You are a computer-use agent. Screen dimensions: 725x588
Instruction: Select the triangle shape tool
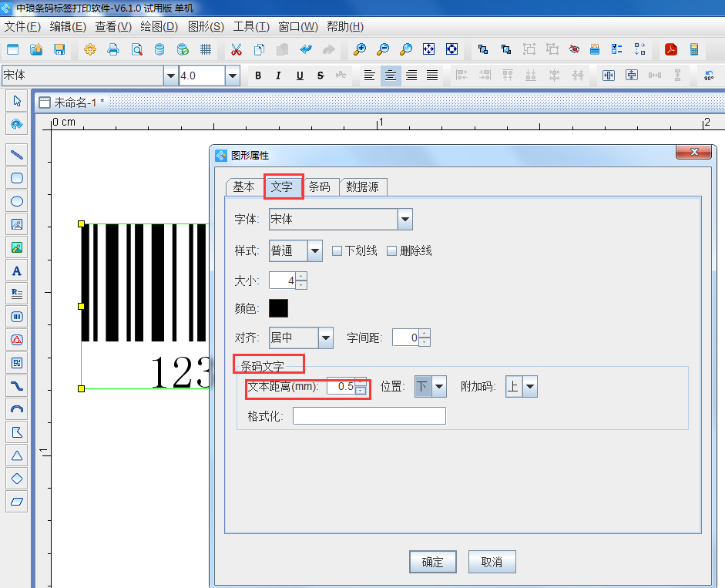(16, 455)
